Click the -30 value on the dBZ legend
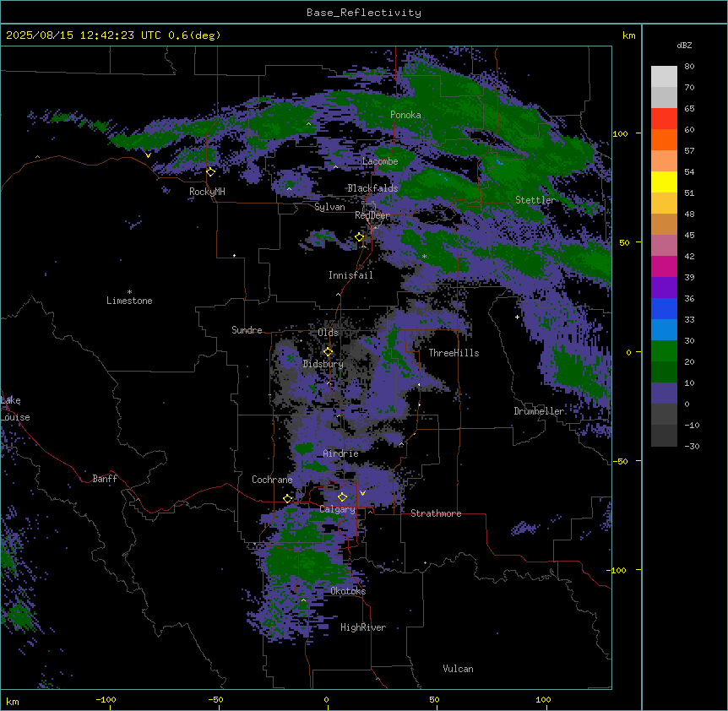Image resolution: width=728 pixels, height=711 pixels. point(692,446)
